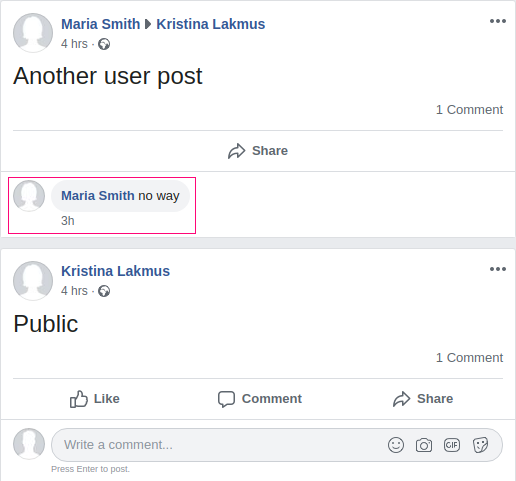This screenshot has width=516, height=481.
Task: Click emoji smiley icon in comment box
Action: [396, 445]
